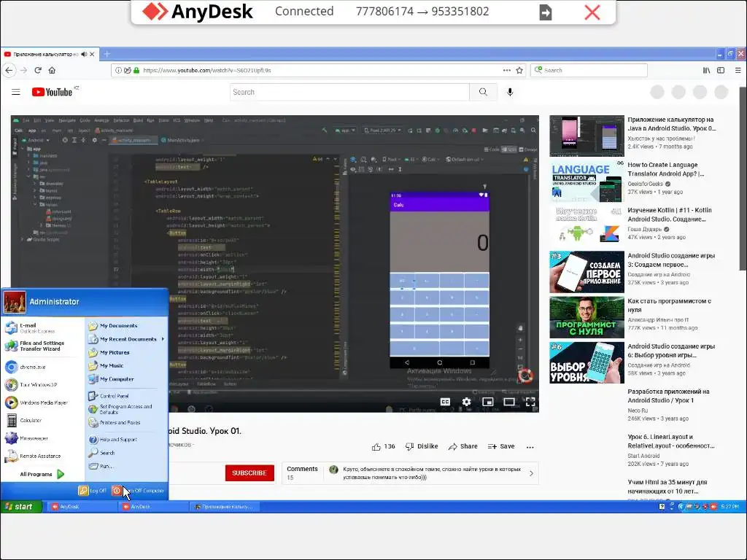Click the YouTube search box

click(x=349, y=92)
